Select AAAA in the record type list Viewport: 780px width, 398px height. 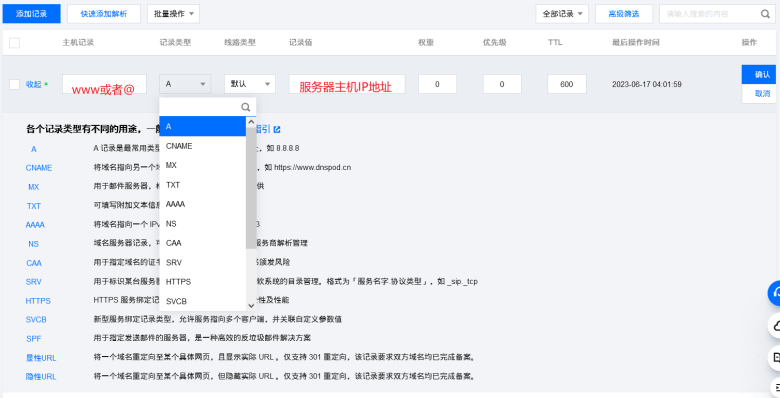coord(202,204)
